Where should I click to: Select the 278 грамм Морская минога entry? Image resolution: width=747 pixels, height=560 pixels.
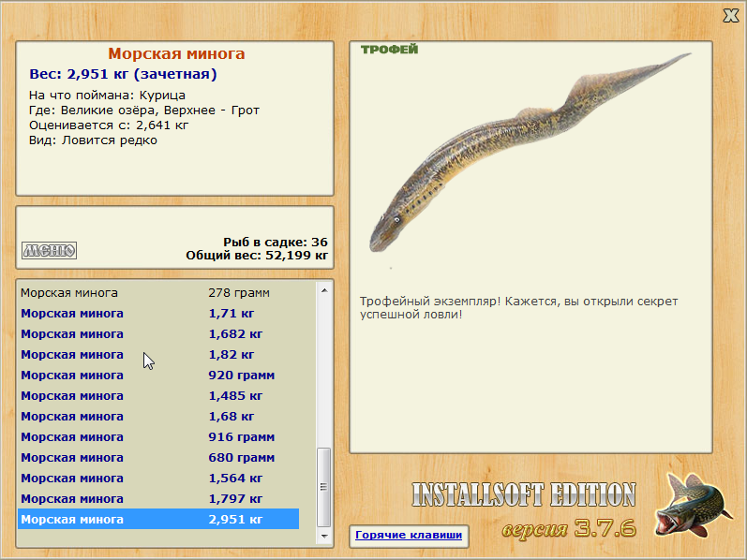pyautogui.click(x=158, y=293)
